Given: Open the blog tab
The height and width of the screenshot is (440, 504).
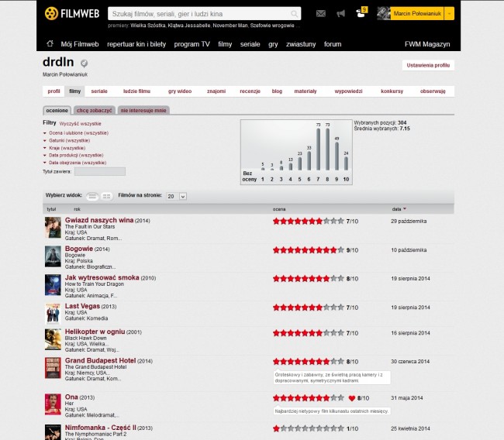Looking at the screenshot, I should tap(277, 91).
